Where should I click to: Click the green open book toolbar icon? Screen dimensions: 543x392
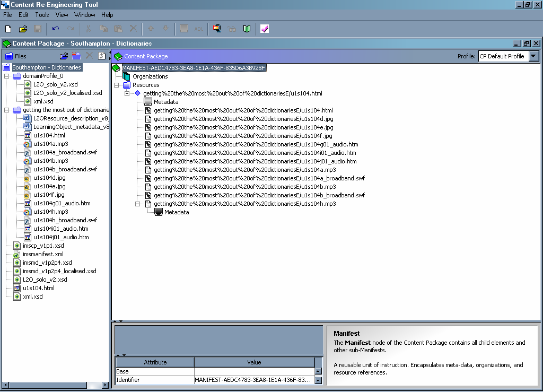click(247, 29)
